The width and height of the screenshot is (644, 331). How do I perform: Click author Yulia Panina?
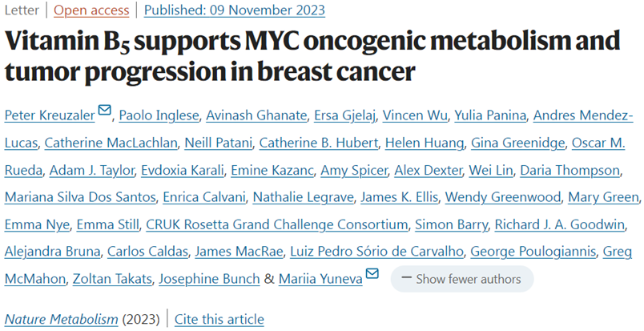click(x=490, y=115)
